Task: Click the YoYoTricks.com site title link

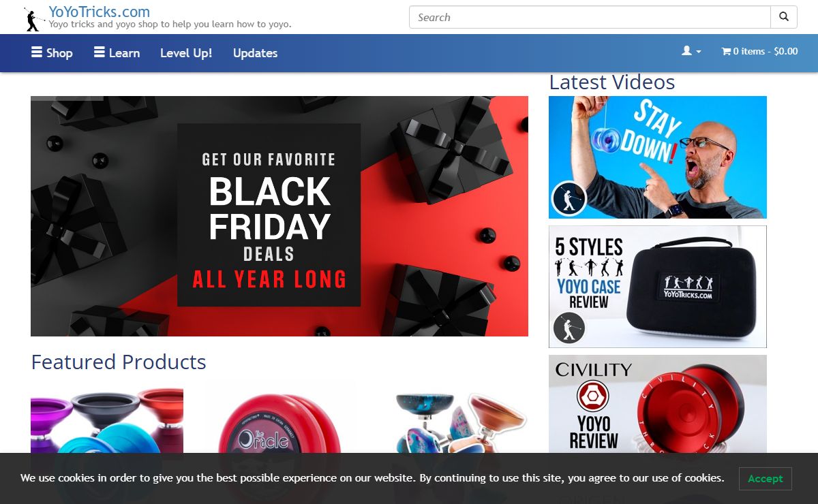Action: pos(100,12)
